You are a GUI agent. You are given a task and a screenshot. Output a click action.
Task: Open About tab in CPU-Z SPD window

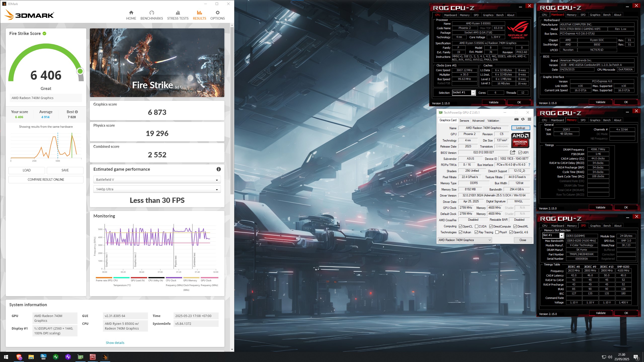(x=618, y=226)
